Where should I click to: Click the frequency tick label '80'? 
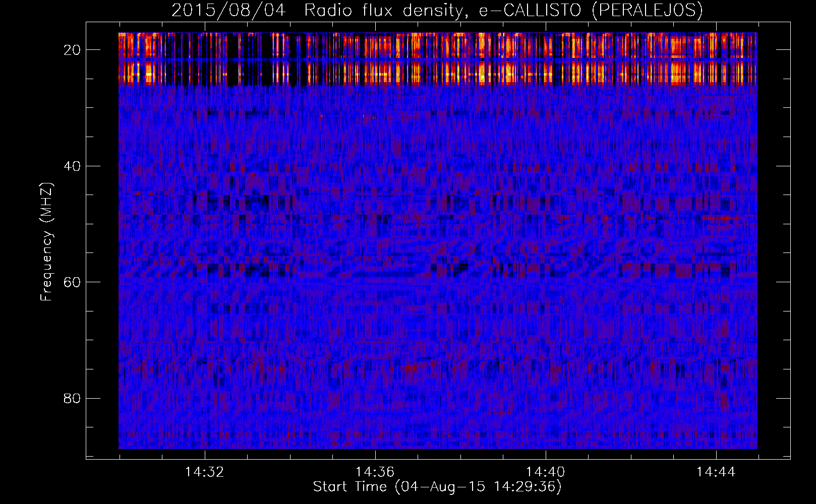72,398
